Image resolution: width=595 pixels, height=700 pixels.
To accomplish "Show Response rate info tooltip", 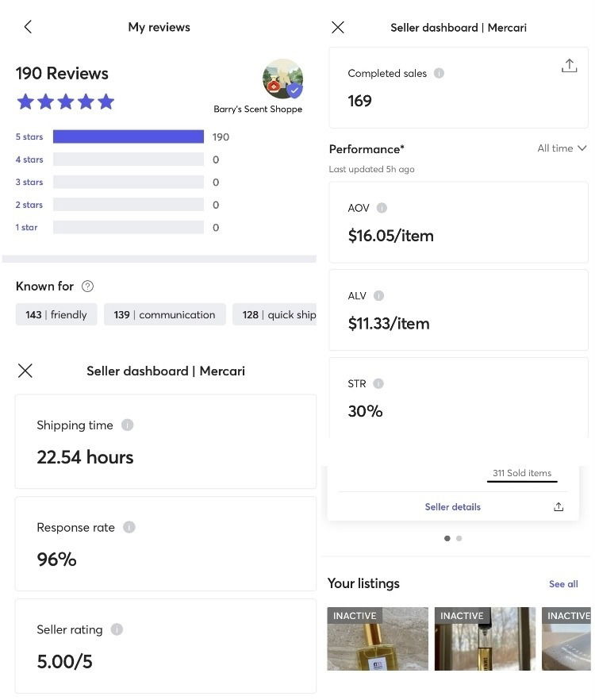I will 129,527.
